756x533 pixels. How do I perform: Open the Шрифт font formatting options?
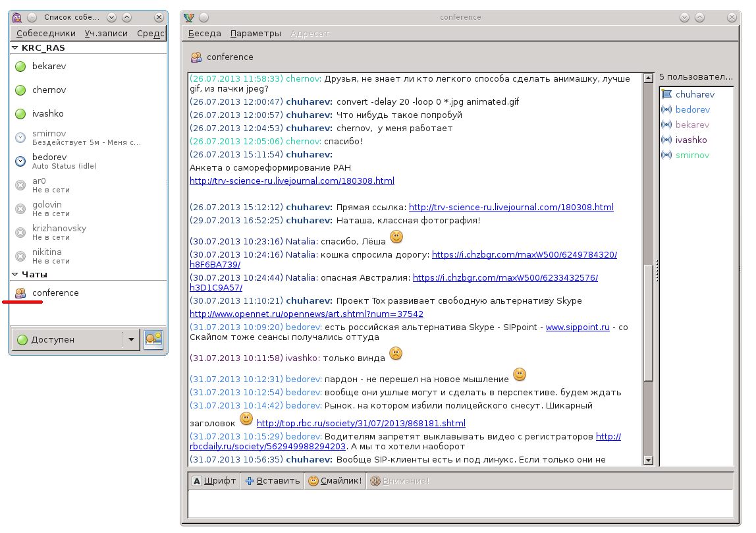coord(213,481)
